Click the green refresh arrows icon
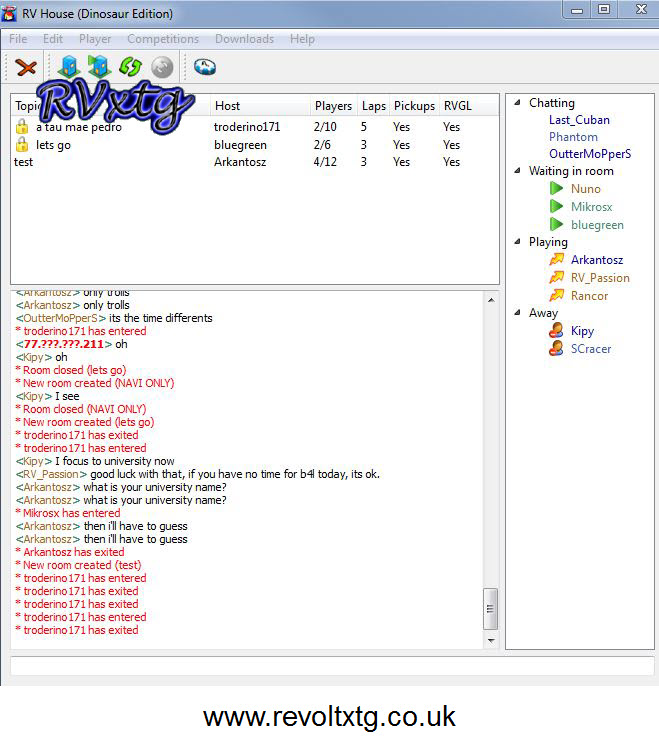The width and height of the screenshot is (659, 745). tap(130, 67)
